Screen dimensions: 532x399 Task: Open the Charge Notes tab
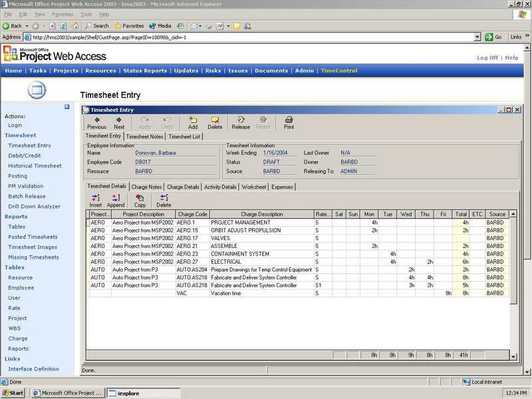[146, 187]
